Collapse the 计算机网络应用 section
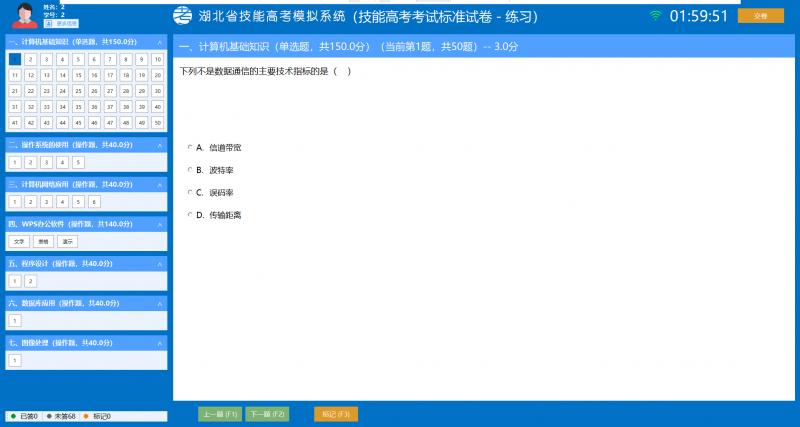The image size is (800, 427). coord(160,185)
